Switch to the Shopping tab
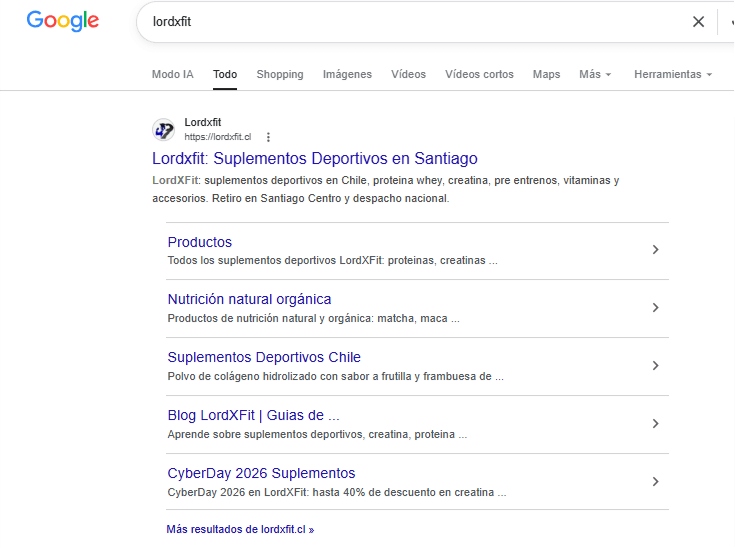735x548 pixels. tap(280, 74)
